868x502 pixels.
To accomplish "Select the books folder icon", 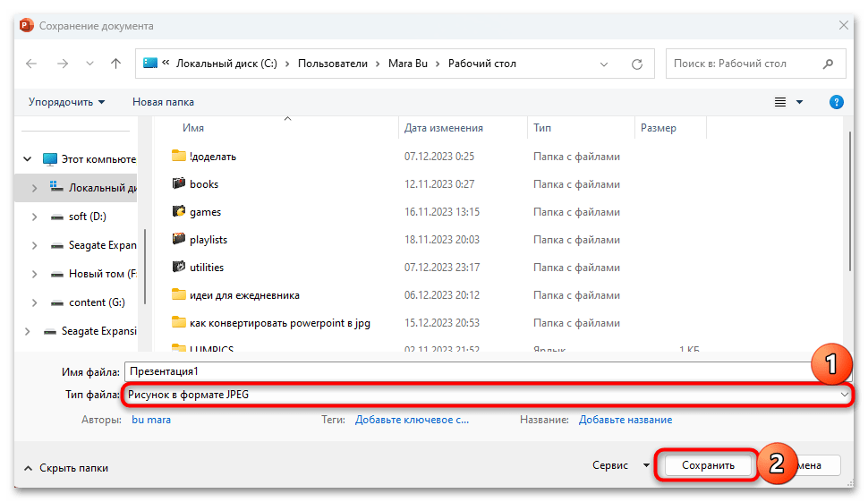I will pos(179,183).
